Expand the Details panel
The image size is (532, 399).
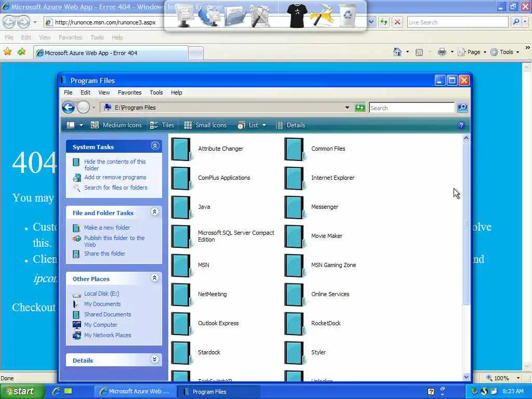pos(155,360)
